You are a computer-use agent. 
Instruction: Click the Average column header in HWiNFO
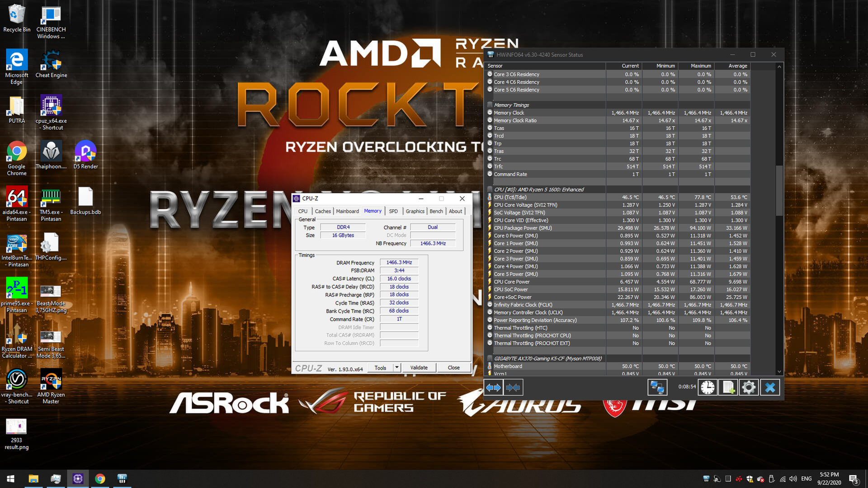point(732,66)
